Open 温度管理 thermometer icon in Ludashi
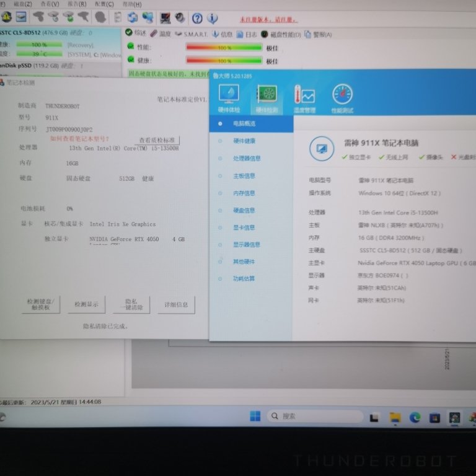Image resolution: width=476 pixels, height=476 pixels. 304,99
